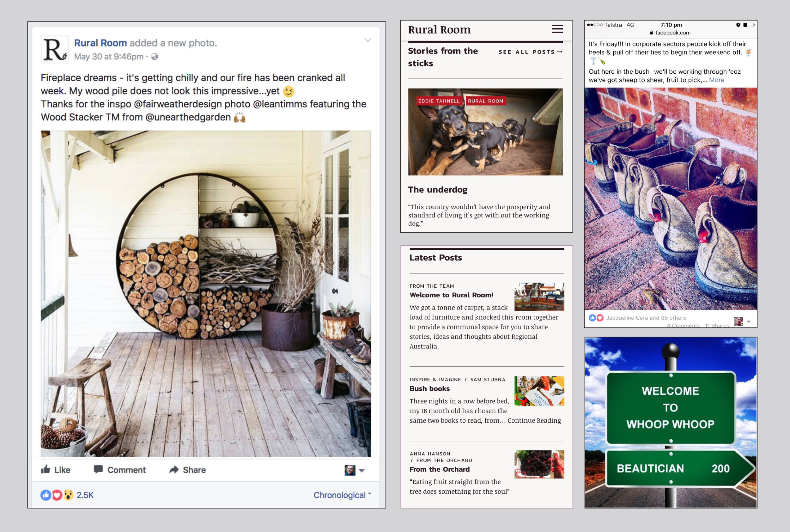The width and height of the screenshot is (790, 532).
Task: Open the work boots photo
Action: pyautogui.click(x=671, y=199)
